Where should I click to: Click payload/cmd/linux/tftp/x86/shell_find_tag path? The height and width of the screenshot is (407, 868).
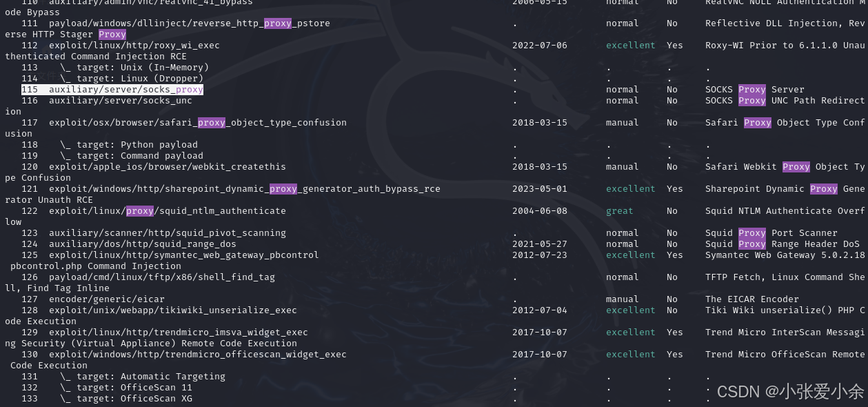pos(162,277)
